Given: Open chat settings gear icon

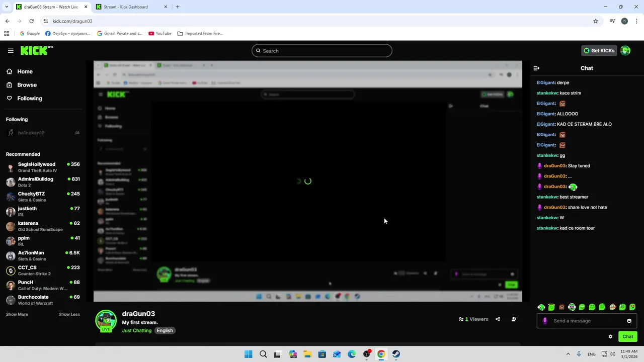Looking at the screenshot, I should click(x=610, y=337).
